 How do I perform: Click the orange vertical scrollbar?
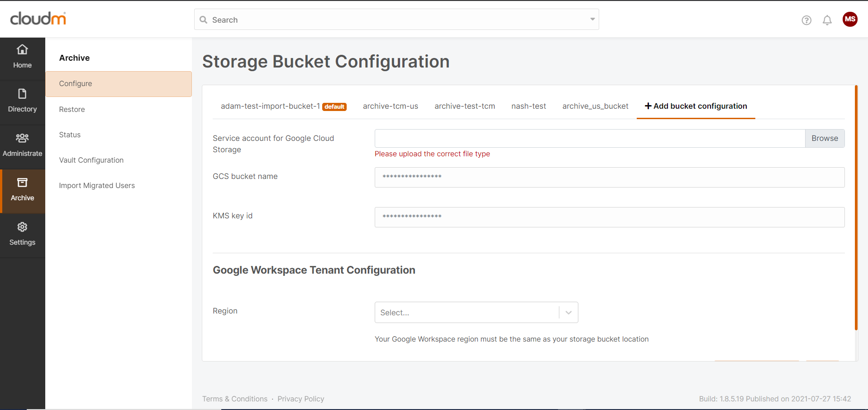point(856,207)
